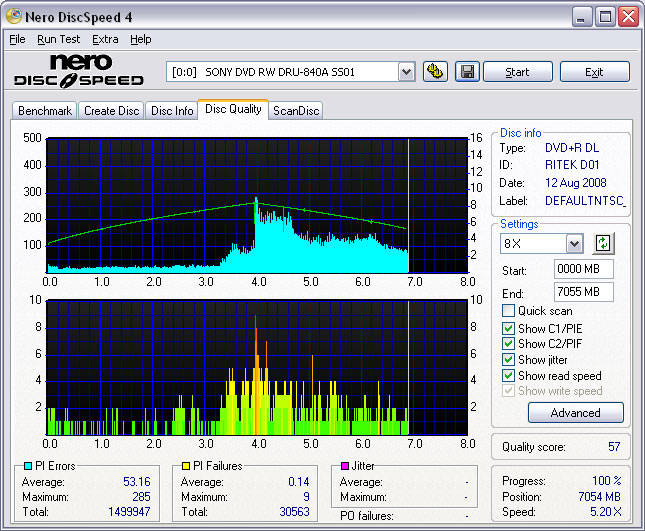Click the Nero Disc Speed logo

[79, 71]
